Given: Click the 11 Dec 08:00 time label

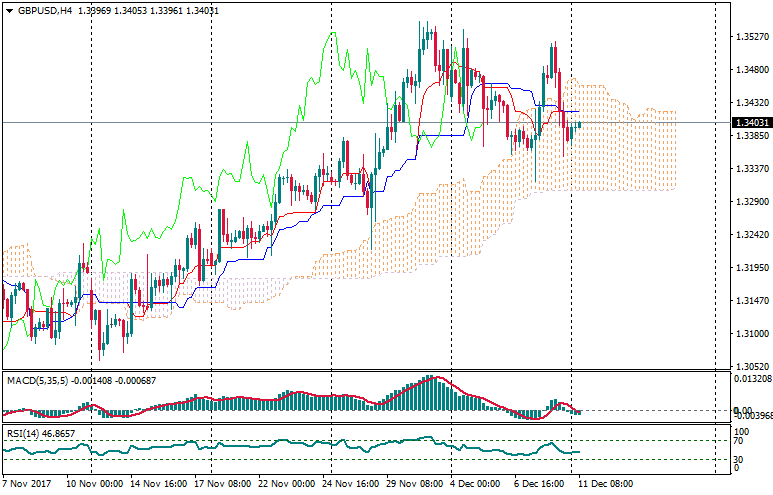Looking at the screenshot, I should coord(607,483).
